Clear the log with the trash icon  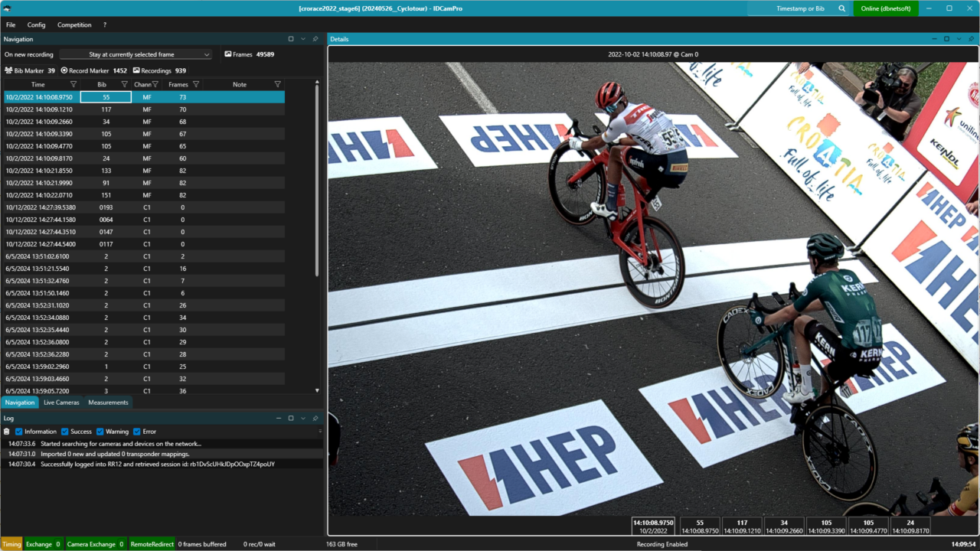click(7, 432)
